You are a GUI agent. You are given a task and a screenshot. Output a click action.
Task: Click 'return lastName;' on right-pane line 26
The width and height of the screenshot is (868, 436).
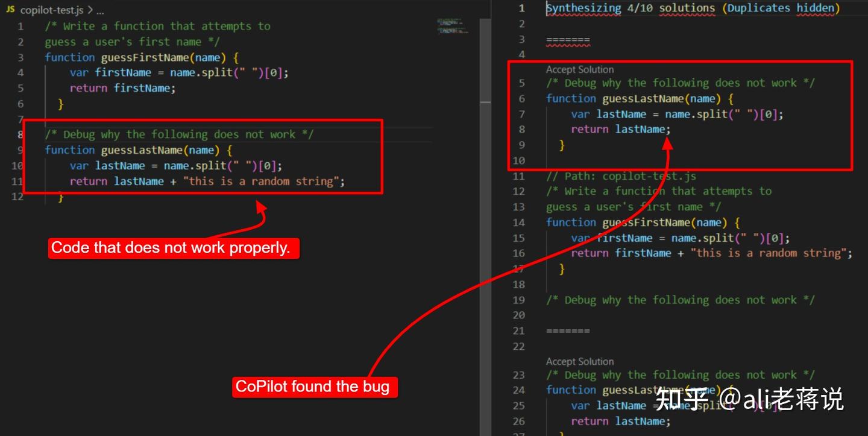621,422
